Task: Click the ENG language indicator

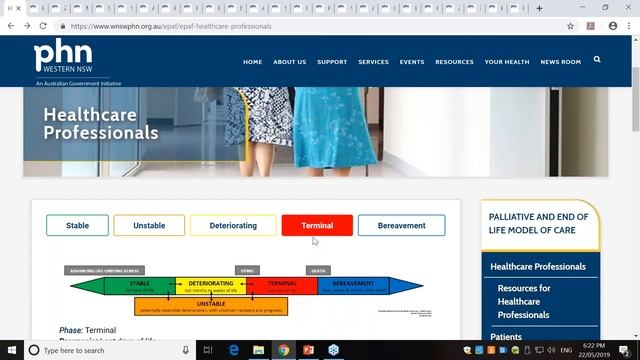Action: click(x=566, y=350)
